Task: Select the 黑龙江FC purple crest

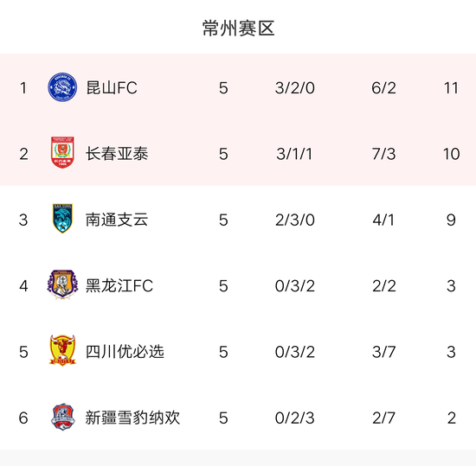Action: coord(62,284)
